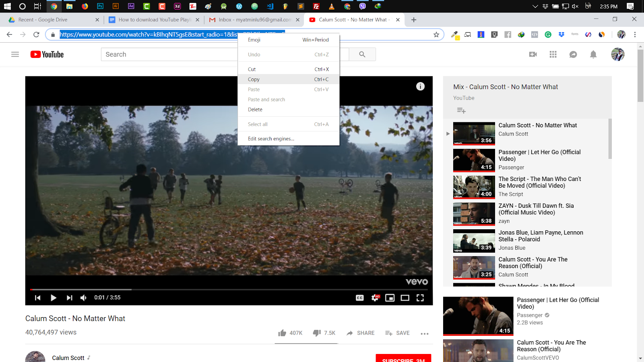This screenshot has width=644, height=362.
Task: Open the Windows action center
Action: (x=630, y=6)
